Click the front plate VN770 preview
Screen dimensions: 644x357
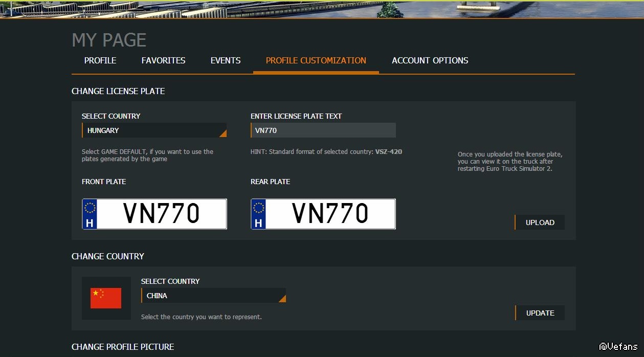(154, 214)
